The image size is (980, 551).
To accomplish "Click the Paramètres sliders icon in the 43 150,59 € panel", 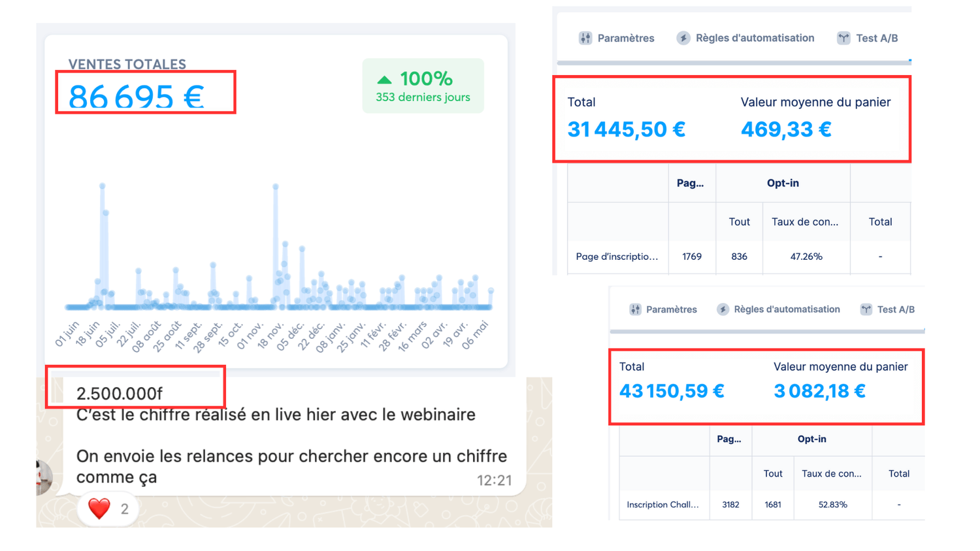I will [x=635, y=309].
